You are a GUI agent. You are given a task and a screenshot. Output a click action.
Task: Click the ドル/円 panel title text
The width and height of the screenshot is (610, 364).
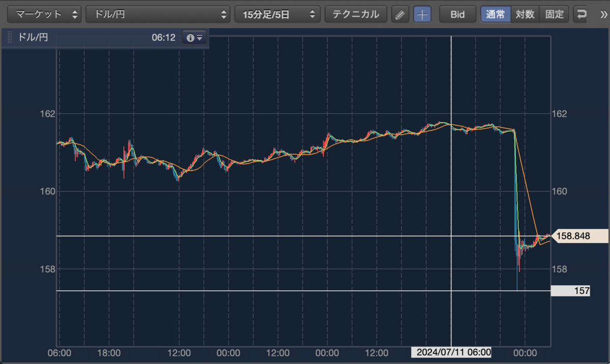point(33,38)
